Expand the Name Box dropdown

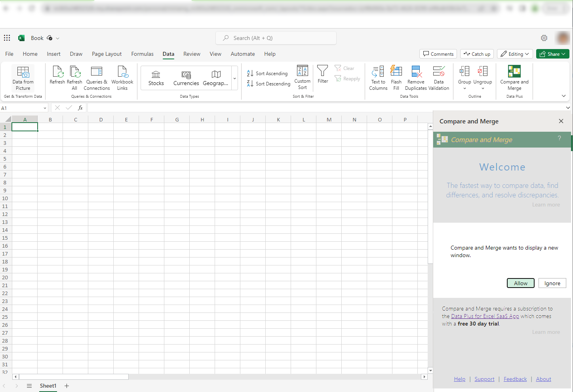(x=45, y=108)
